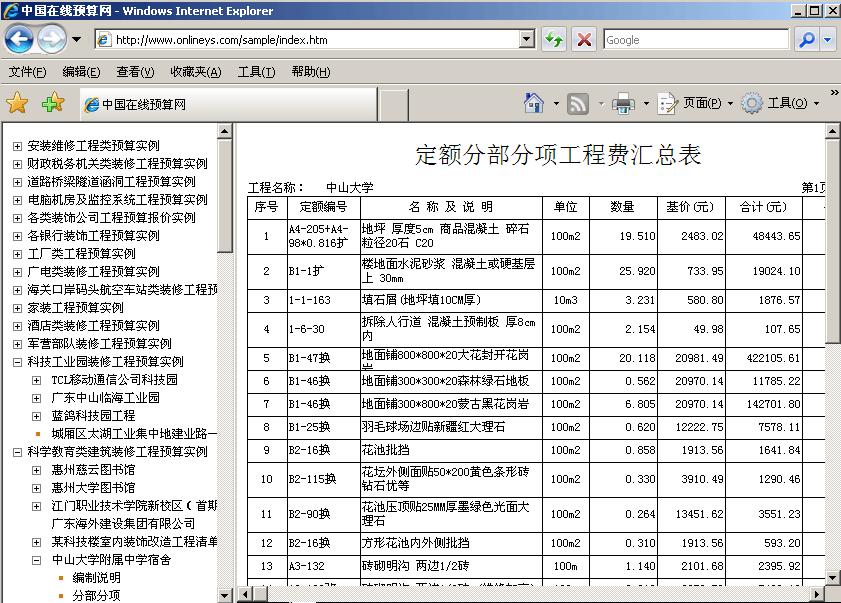Click the search magnifier button
The image size is (841, 603).
tap(806, 40)
